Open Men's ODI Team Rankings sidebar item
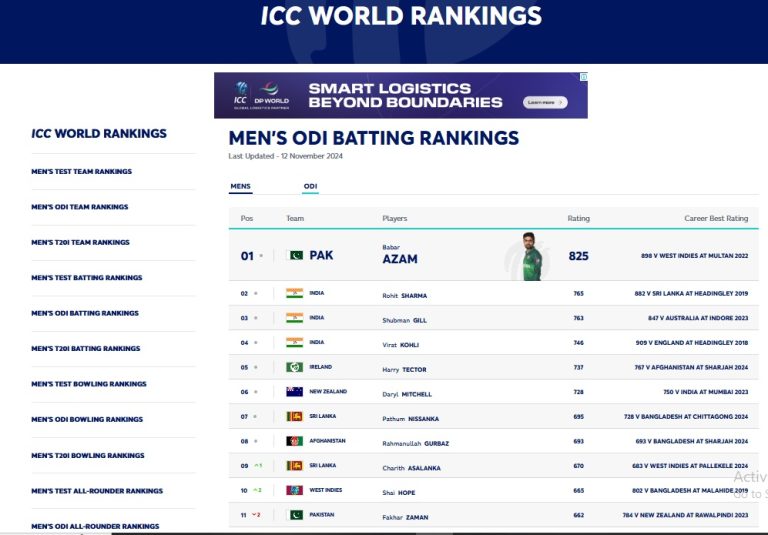Viewport: 768px width, 535px height. coord(80,207)
